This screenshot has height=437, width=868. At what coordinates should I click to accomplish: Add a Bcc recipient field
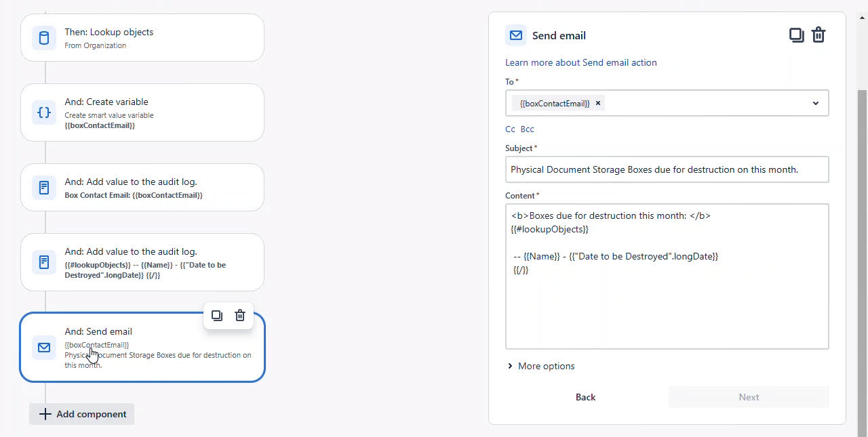pyautogui.click(x=527, y=129)
